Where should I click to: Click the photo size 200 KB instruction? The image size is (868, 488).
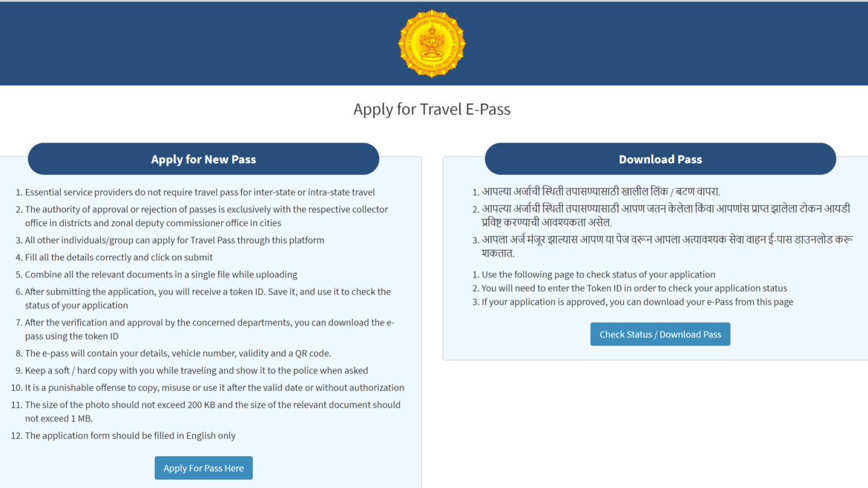pos(212,411)
